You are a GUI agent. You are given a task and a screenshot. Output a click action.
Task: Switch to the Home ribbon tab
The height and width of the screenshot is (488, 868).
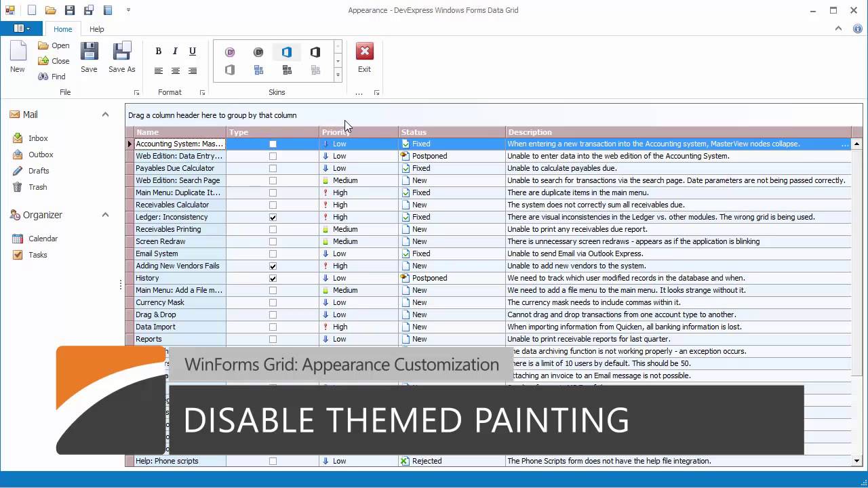coord(62,29)
